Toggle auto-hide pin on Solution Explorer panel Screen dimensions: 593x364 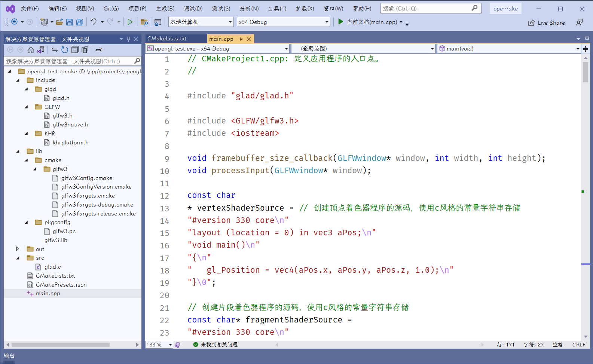pos(128,39)
